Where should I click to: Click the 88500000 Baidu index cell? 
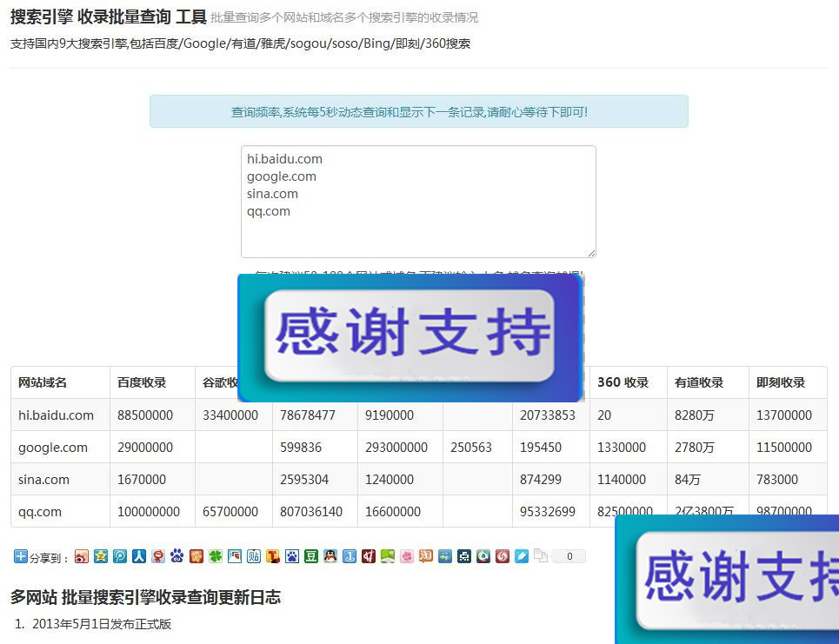(145, 415)
